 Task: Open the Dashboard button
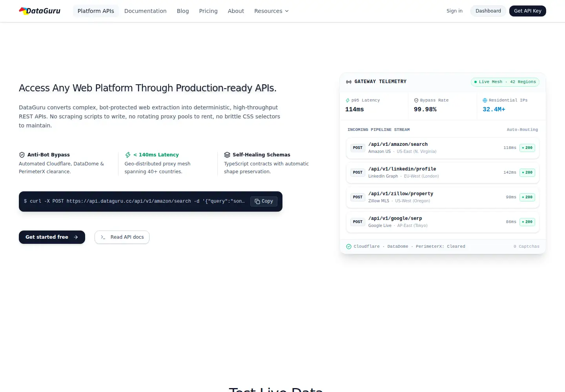(488, 11)
